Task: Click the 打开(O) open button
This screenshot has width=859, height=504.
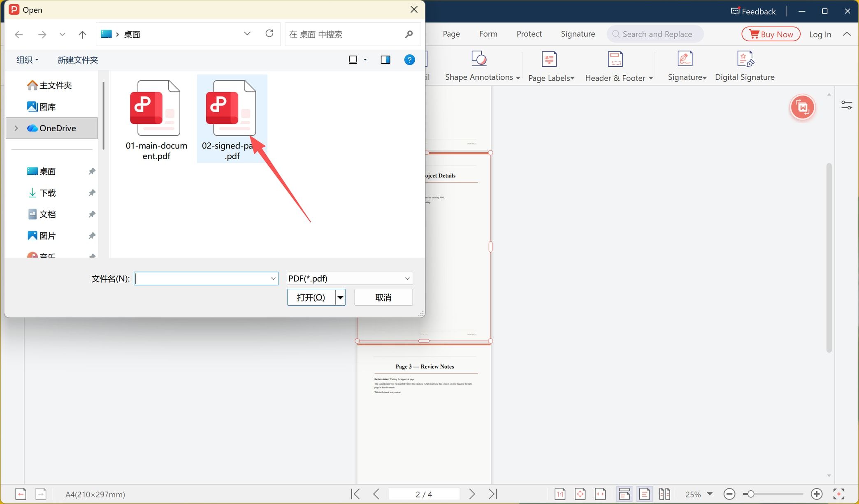Action: coord(311,297)
